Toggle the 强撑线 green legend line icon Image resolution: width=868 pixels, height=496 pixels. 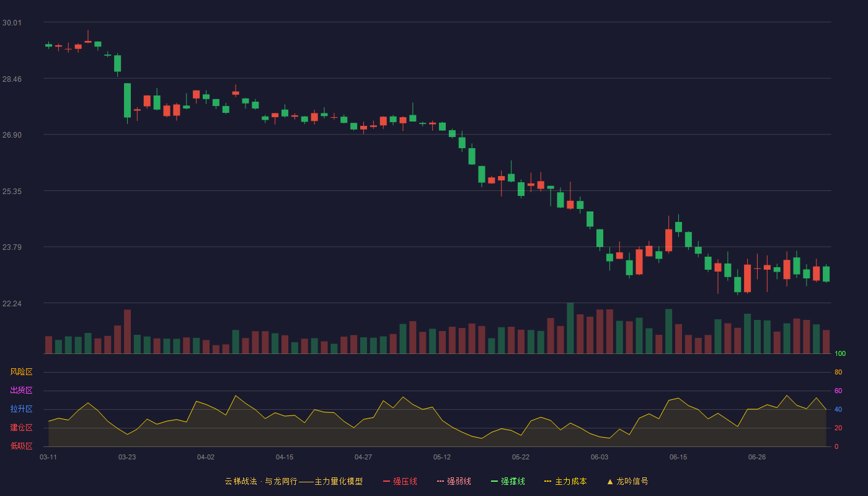(495, 481)
